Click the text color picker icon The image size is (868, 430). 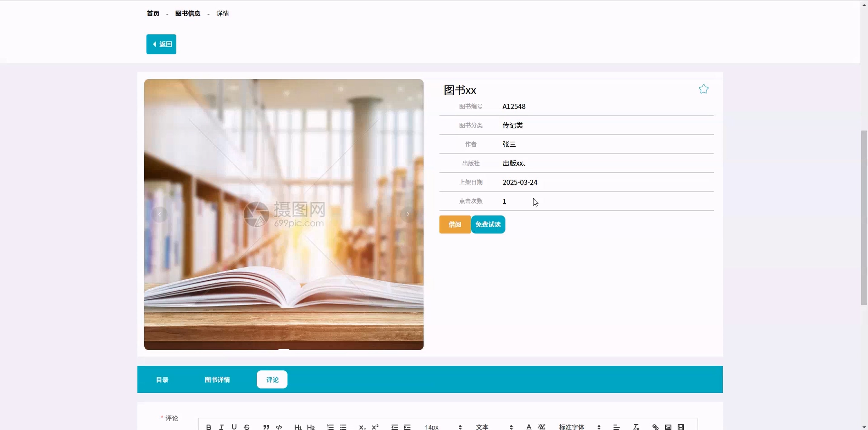[x=529, y=427]
